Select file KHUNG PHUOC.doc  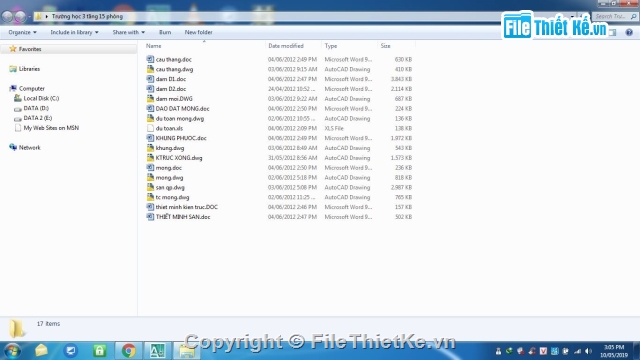(181, 138)
